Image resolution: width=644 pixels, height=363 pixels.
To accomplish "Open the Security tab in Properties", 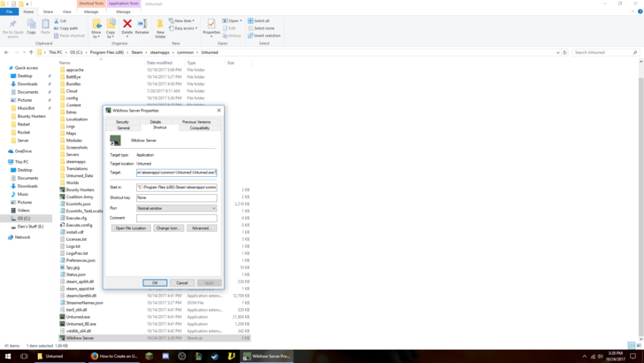I will tap(122, 121).
